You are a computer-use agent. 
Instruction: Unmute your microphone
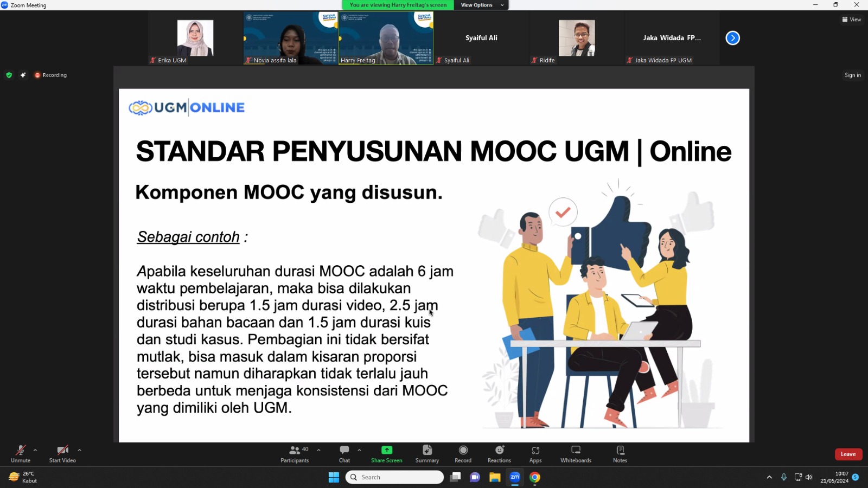pos(20,453)
